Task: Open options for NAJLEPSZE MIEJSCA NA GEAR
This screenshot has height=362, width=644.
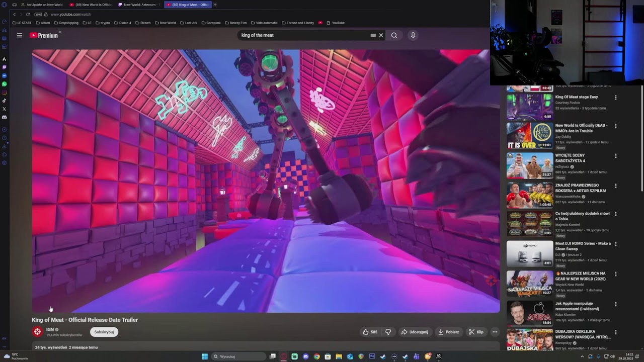Action: [615, 274]
